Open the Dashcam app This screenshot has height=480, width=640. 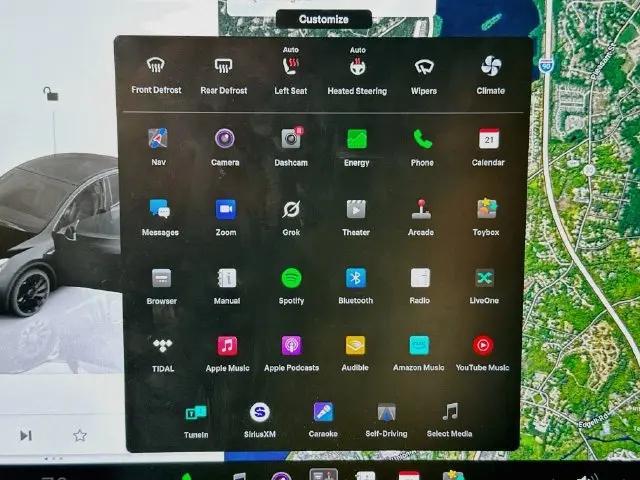[x=291, y=147]
